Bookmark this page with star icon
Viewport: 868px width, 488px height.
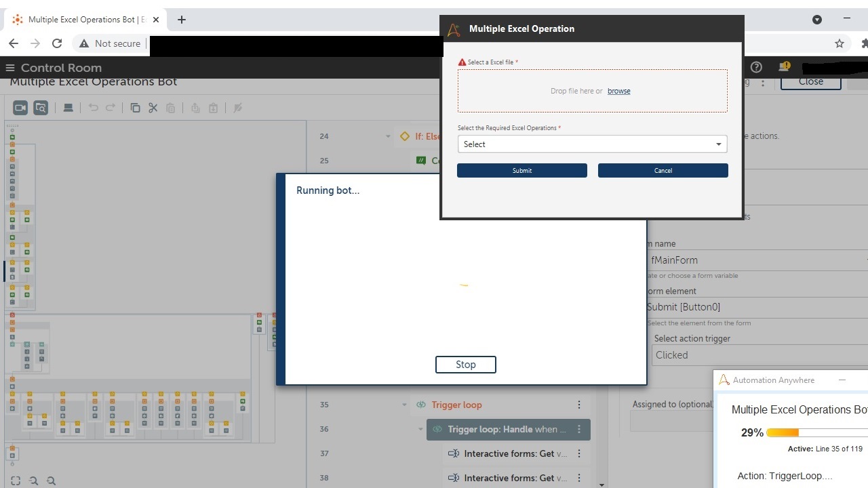[x=840, y=43]
